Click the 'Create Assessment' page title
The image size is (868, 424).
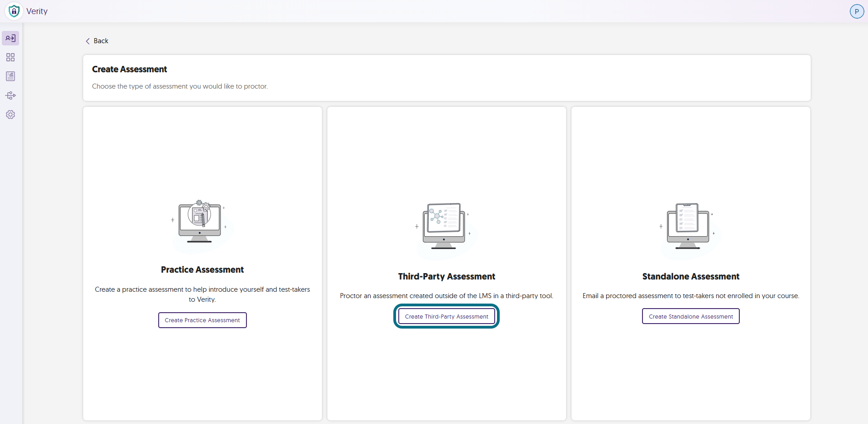[130, 69]
